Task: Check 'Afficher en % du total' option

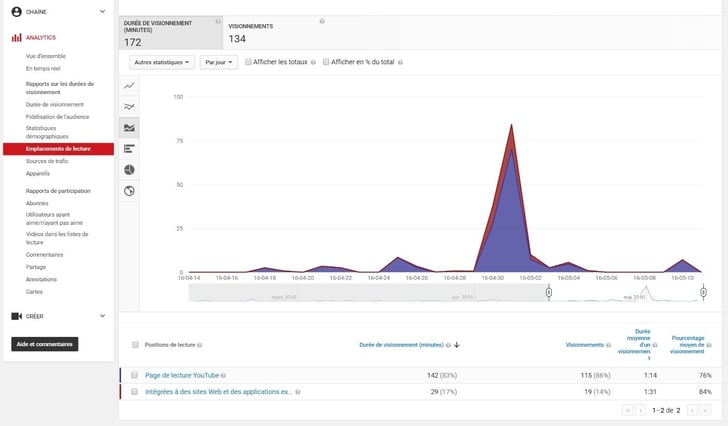Action: pos(324,62)
